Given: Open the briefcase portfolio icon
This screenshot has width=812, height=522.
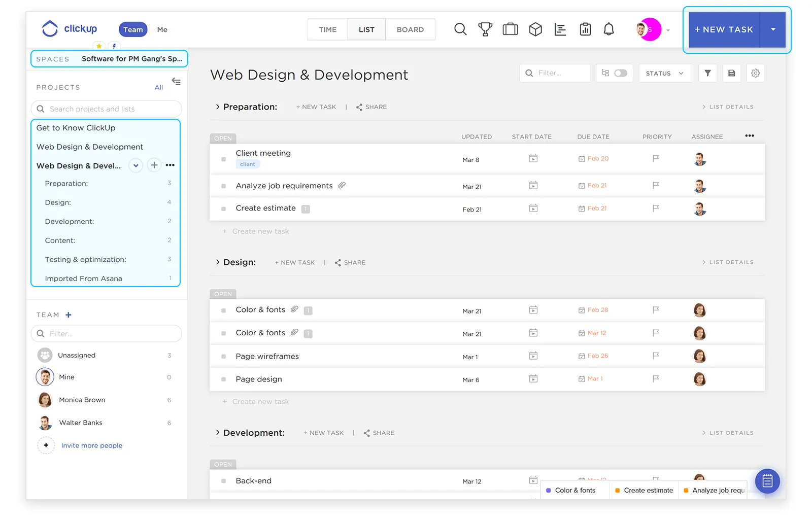Looking at the screenshot, I should [x=510, y=29].
